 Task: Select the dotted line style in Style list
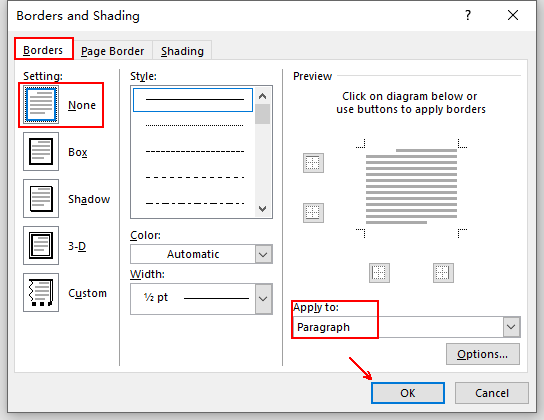pyautogui.click(x=194, y=125)
